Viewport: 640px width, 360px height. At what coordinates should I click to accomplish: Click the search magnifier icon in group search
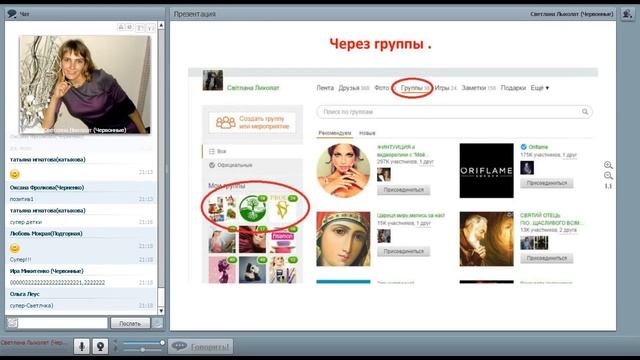coord(585,111)
